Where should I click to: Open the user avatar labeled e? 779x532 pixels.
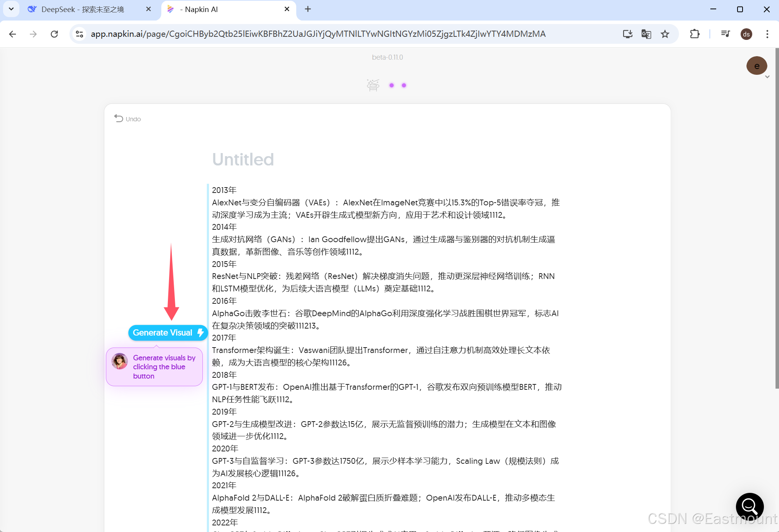pyautogui.click(x=757, y=66)
